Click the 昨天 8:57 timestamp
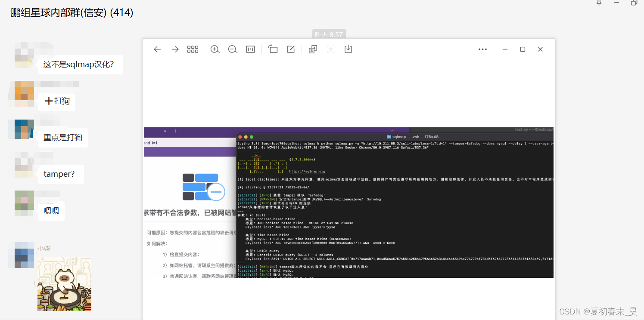 click(329, 34)
